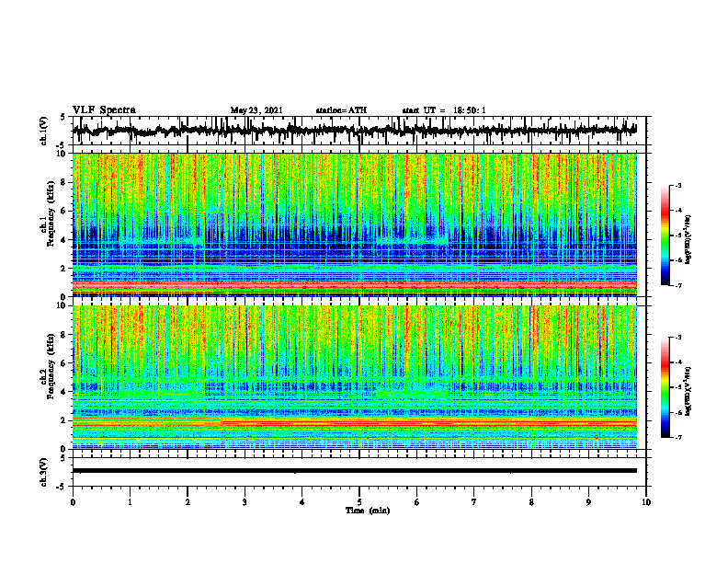Click the time axis tick label '4'
Viewport: 728px width, 563px height.
click(x=302, y=502)
